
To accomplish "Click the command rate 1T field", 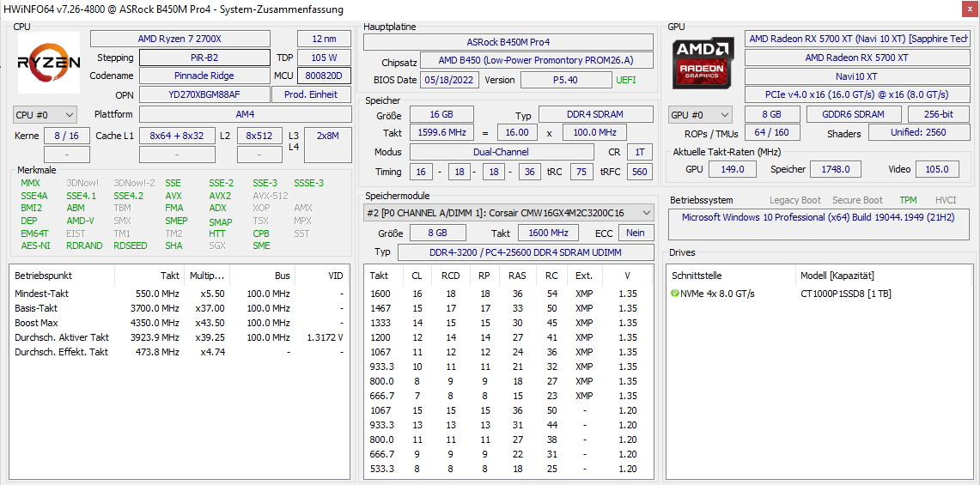I will coord(639,152).
